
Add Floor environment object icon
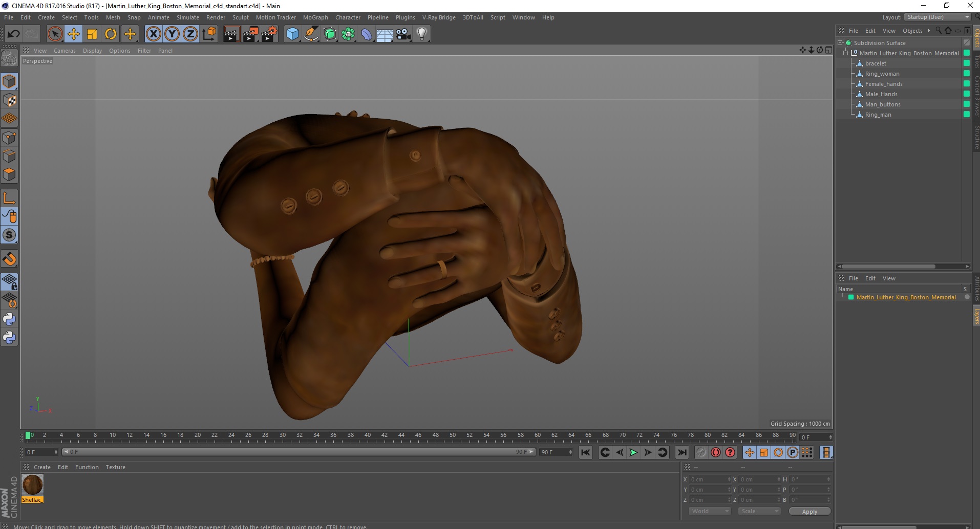pos(385,34)
